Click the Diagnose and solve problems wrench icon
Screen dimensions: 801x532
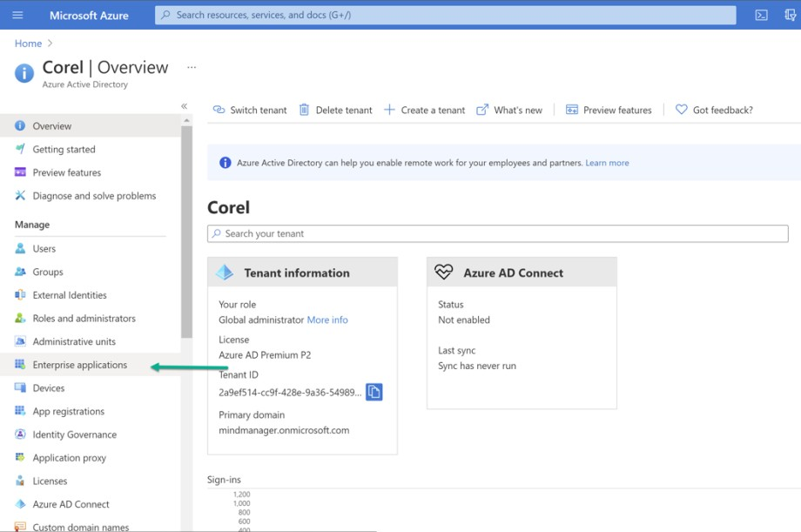click(20, 195)
